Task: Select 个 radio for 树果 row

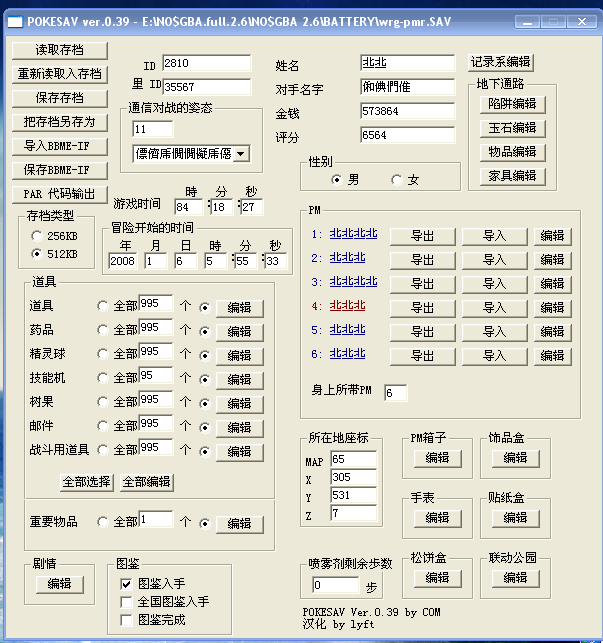Action: [x=204, y=404]
